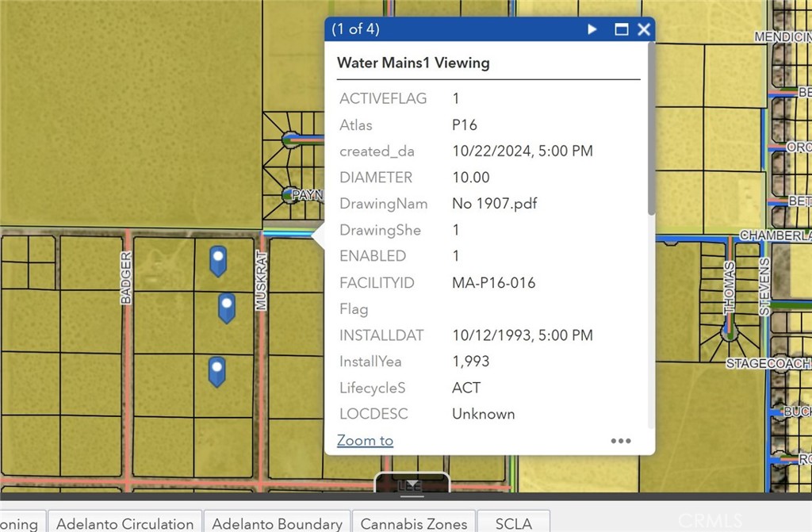Select the SCLA tab
Viewport: 812px width, 532px height.
[x=513, y=523]
